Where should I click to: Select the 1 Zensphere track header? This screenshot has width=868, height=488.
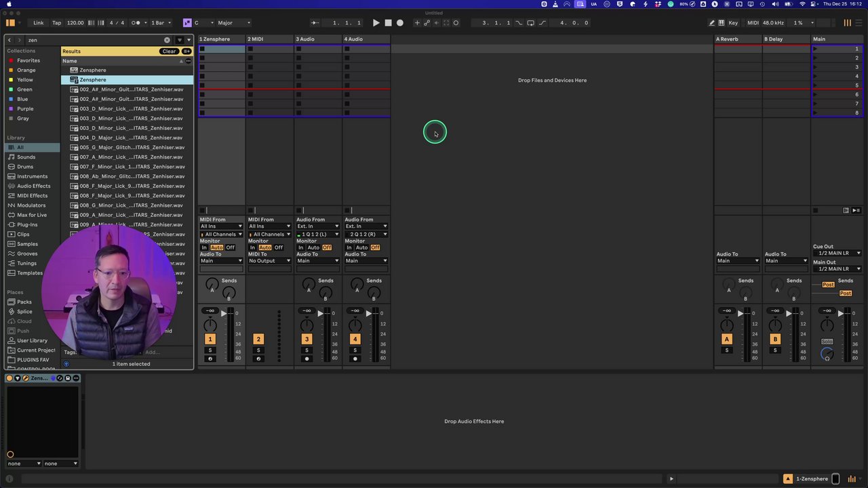(x=222, y=39)
